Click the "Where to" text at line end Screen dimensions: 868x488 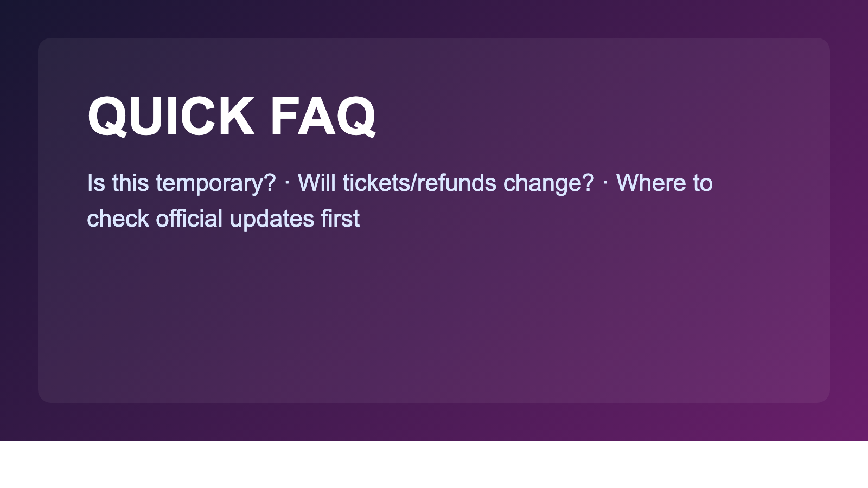point(664,183)
